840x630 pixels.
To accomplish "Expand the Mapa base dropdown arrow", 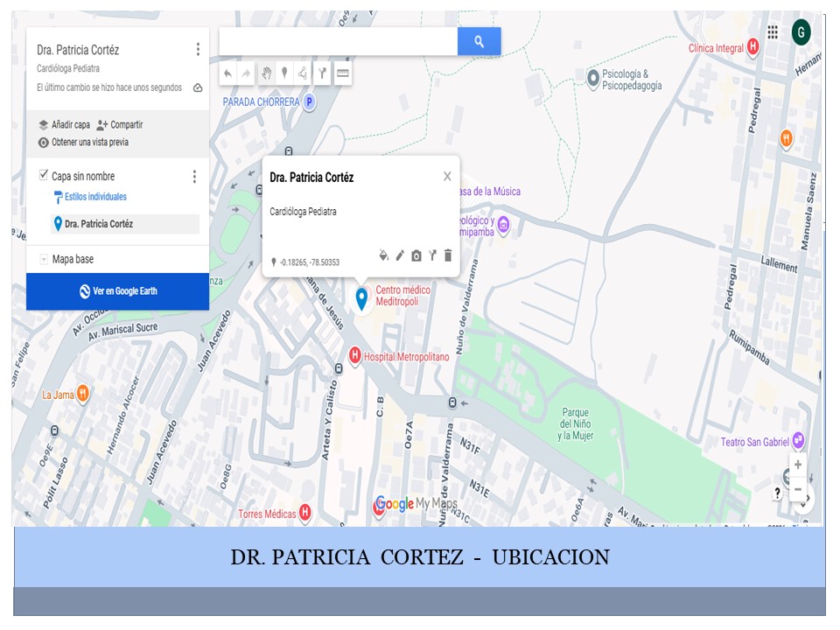I will [44, 260].
